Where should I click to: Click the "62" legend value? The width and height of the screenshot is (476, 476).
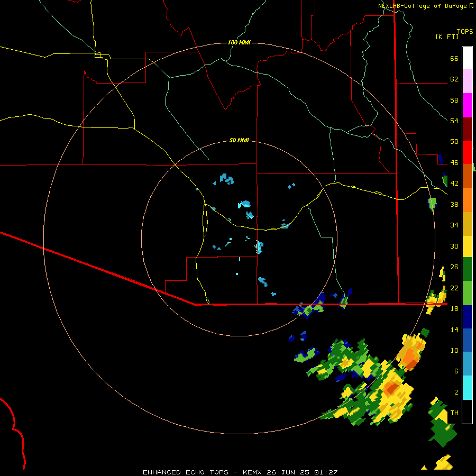pyautogui.click(x=454, y=79)
